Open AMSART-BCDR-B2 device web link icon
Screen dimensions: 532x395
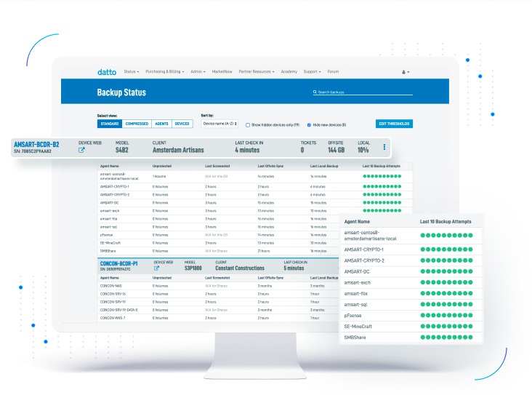[x=81, y=150]
